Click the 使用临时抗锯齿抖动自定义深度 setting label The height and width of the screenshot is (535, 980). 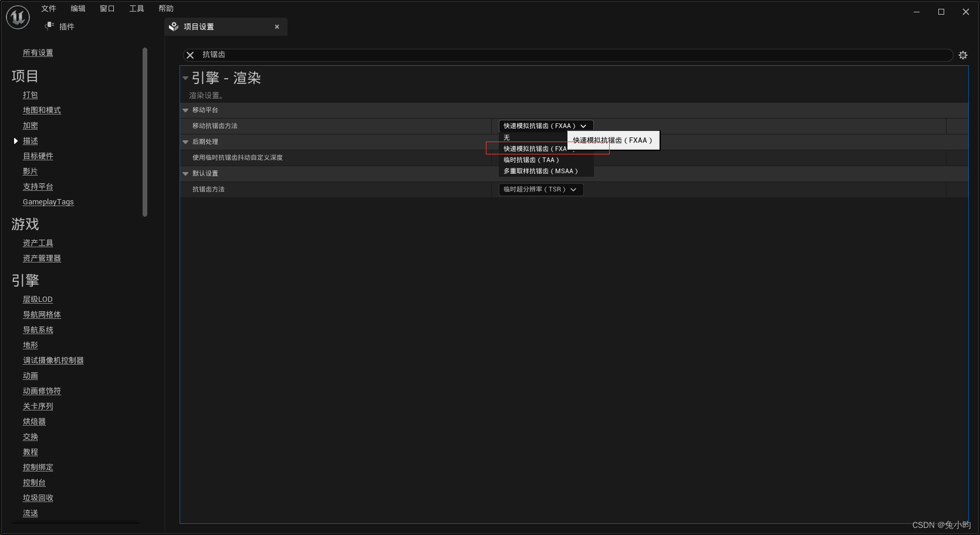click(x=238, y=157)
